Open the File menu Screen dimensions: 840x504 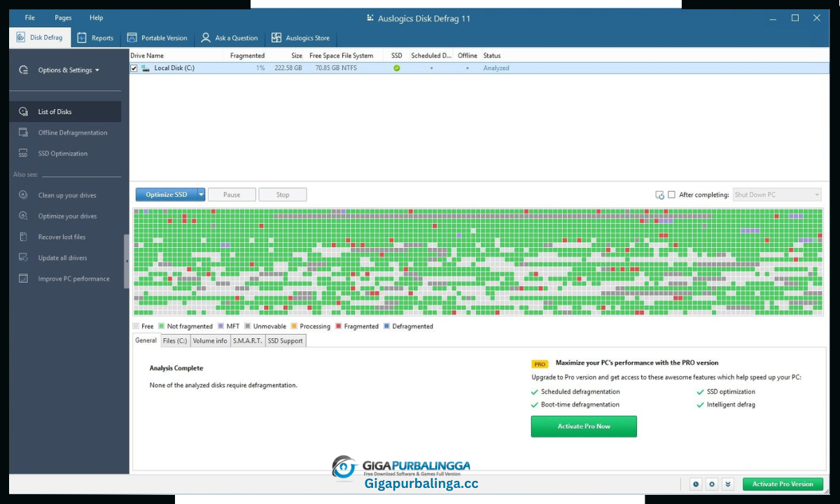click(29, 17)
